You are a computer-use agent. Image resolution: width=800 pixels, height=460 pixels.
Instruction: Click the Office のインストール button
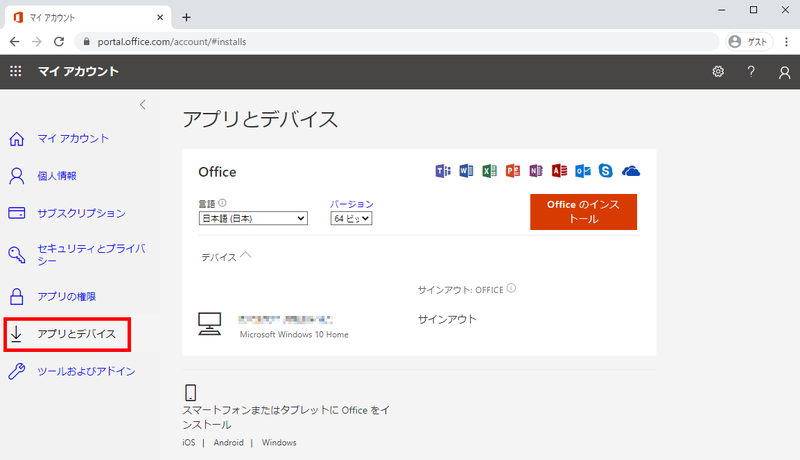click(583, 212)
